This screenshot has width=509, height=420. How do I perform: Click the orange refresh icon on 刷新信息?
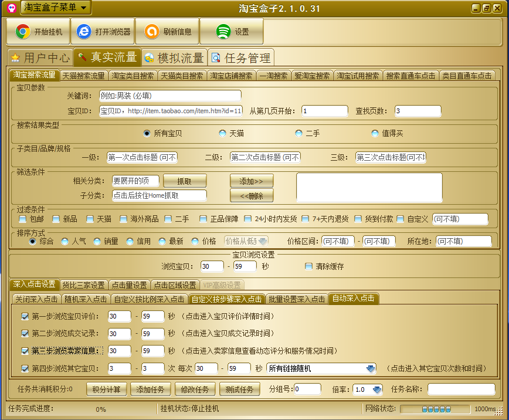pos(152,32)
